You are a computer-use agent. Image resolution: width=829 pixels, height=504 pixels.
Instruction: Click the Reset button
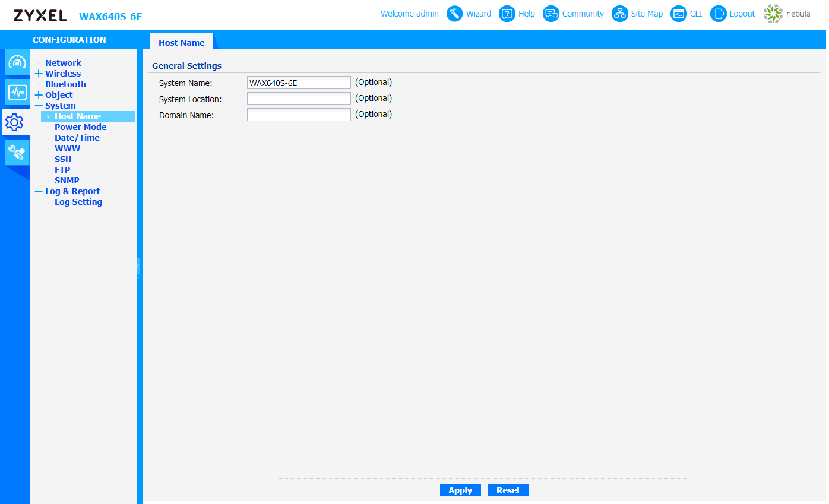coord(508,490)
